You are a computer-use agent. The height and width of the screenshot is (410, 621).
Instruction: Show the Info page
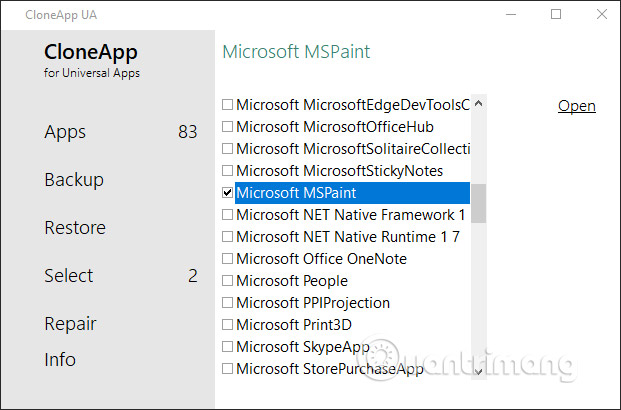pos(60,360)
